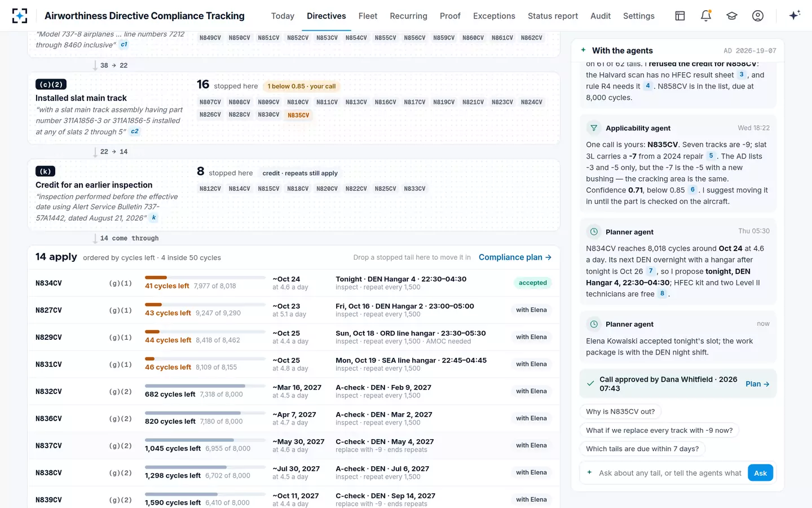Select suggestion 'Which tails are due within 7 days?'
The height and width of the screenshot is (508, 812).
[x=642, y=449]
